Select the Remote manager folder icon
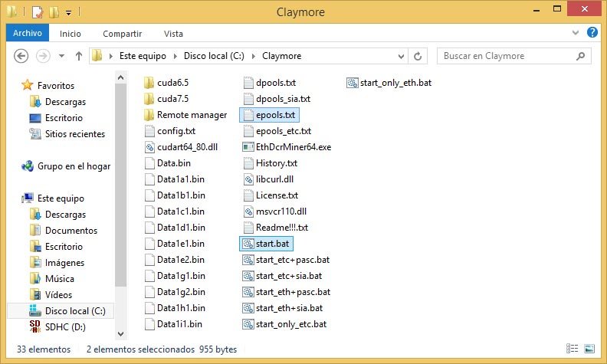 point(149,115)
